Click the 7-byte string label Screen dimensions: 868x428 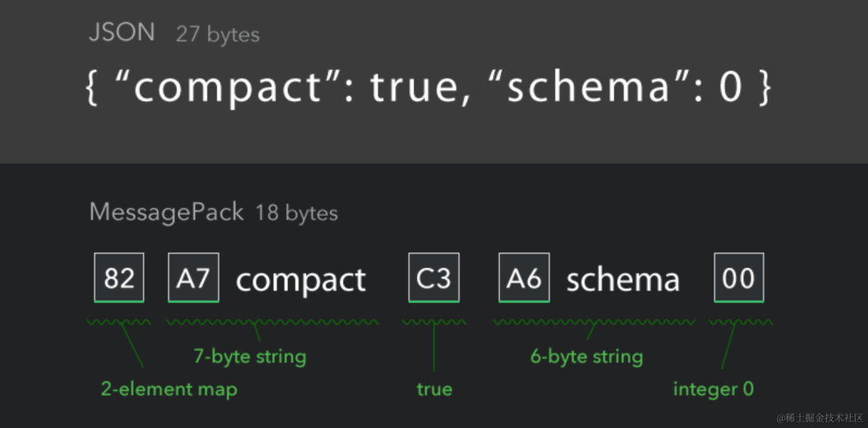click(x=250, y=356)
